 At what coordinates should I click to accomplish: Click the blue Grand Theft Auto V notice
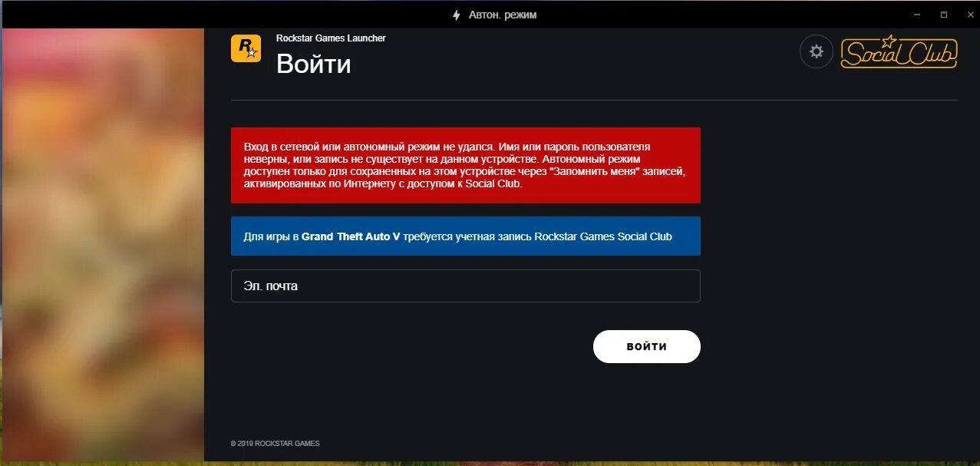click(x=465, y=236)
